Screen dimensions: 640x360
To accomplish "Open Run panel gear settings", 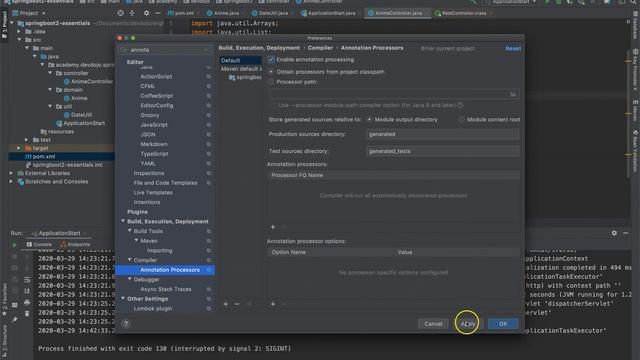I will tap(614, 233).
